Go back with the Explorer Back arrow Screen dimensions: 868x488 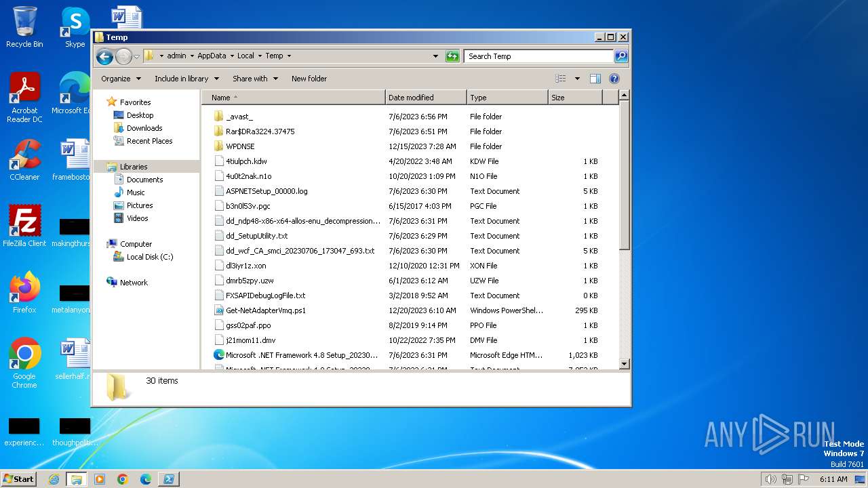(x=104, y=56)
